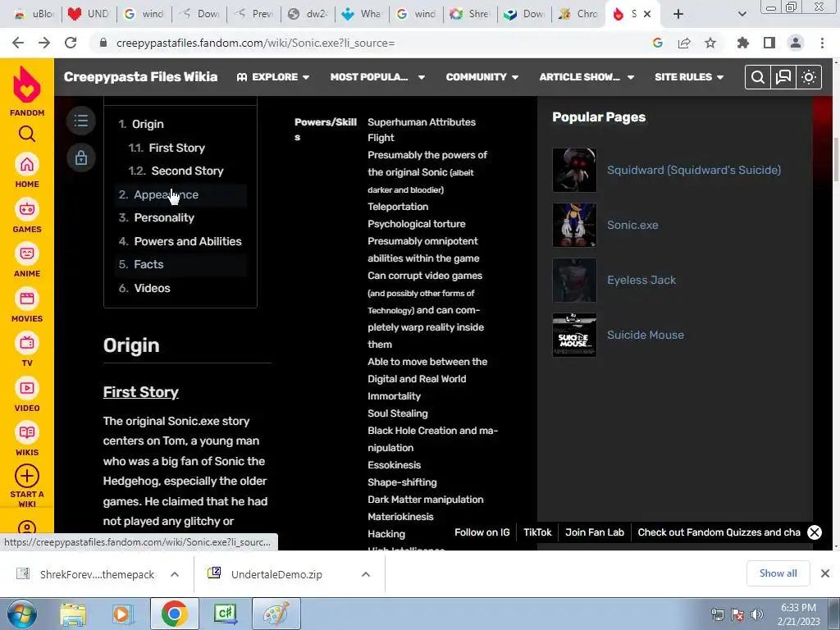
Task: Switch to the Wha browser tab
Action: point(362,14)
